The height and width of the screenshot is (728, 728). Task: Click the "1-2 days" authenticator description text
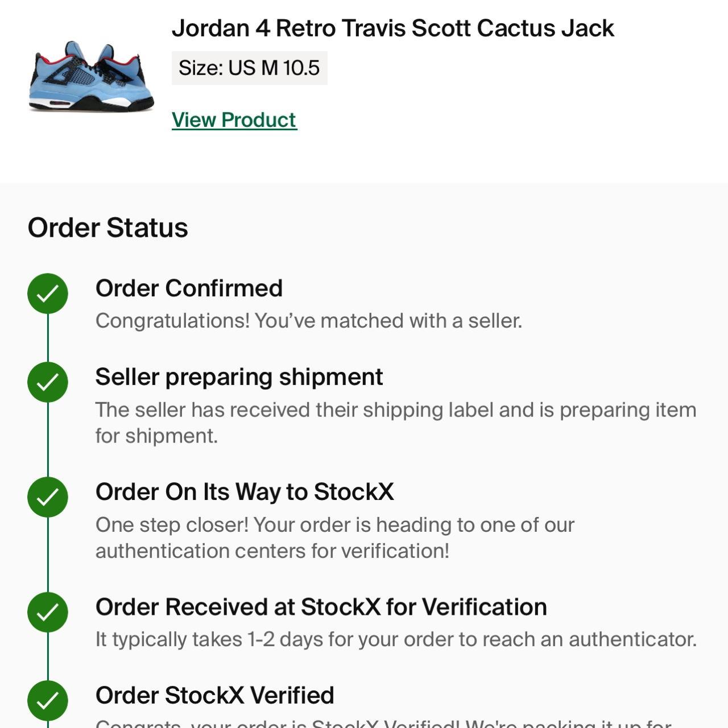click(396, 639)
